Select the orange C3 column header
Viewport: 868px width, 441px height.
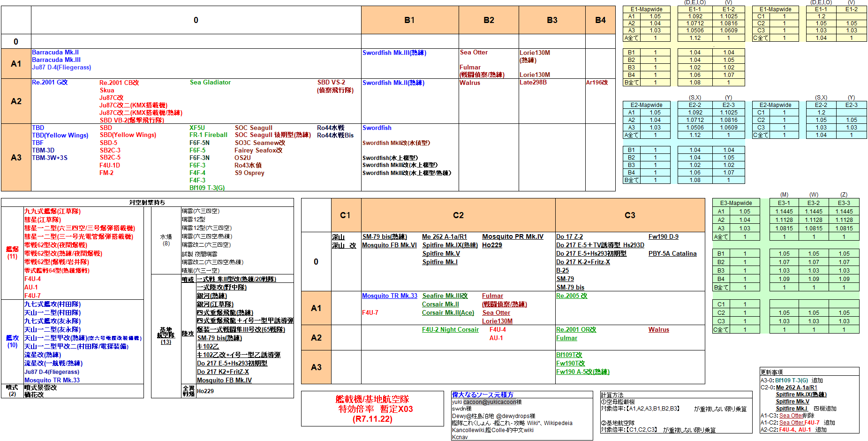(x=630, y=215)
